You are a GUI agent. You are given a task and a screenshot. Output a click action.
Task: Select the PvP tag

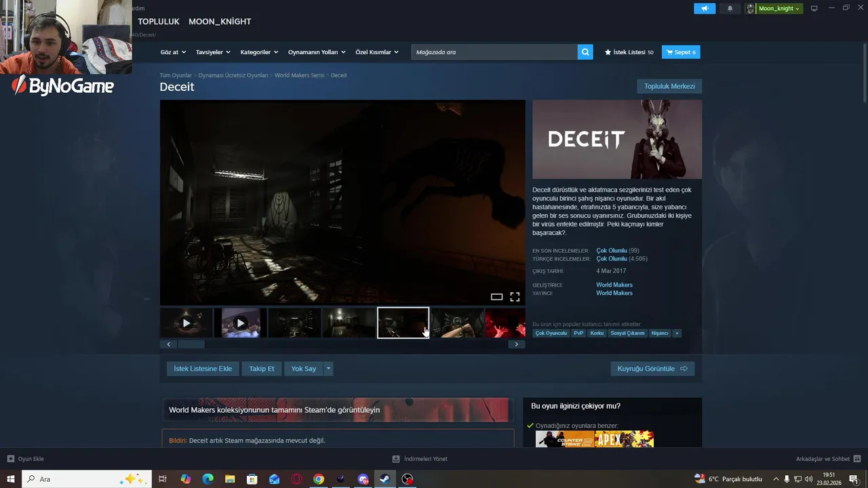click(x=578, y=333)
